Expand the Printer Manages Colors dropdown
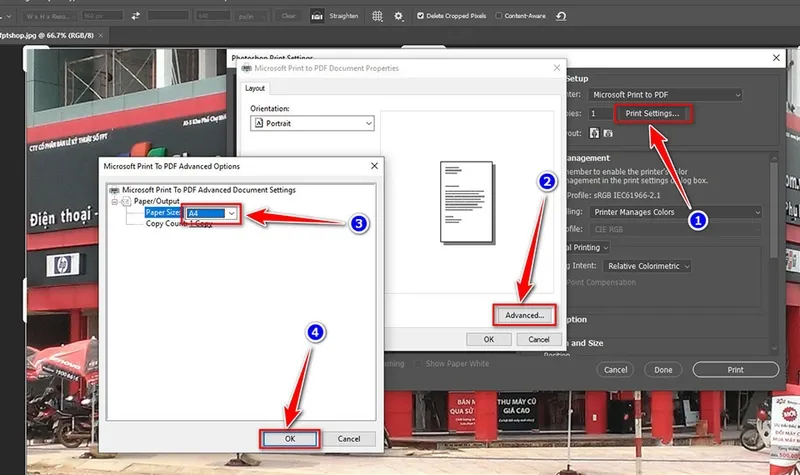800x475 pixels. point(757,212)
